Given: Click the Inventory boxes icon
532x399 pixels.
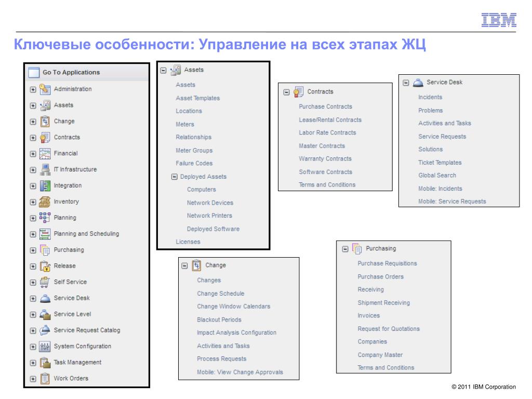Looking at the screenshot, I should pyautogui.click(x=45, y=202).
